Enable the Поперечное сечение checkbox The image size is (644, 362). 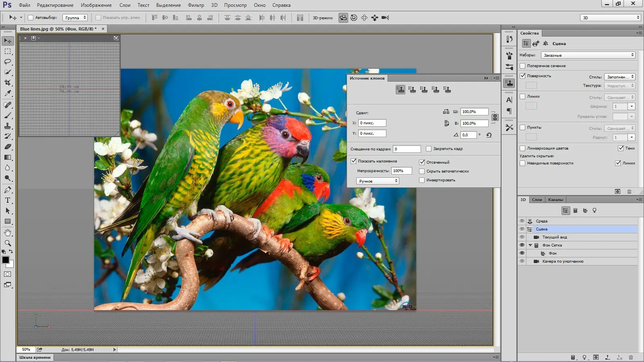coord(522,66)
